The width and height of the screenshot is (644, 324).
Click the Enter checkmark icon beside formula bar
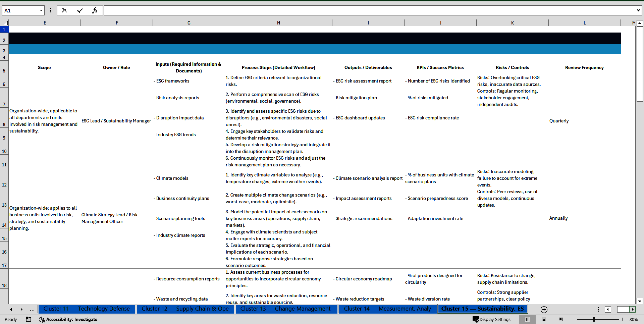(80, 10)
